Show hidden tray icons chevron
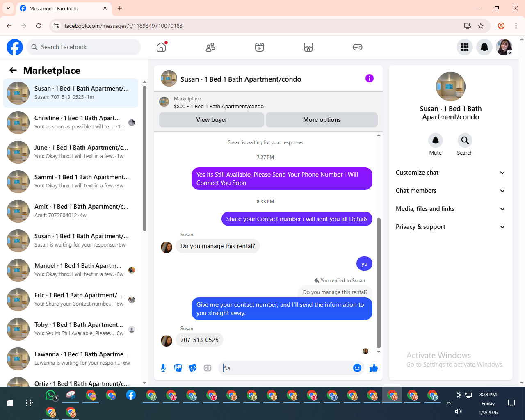 [449, 403]
